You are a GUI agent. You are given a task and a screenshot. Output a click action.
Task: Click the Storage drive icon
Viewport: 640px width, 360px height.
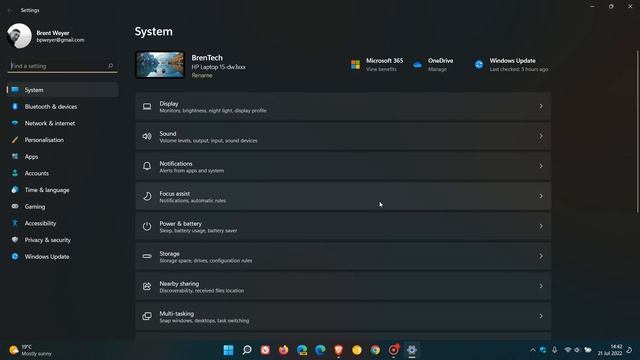coord(147,256)
